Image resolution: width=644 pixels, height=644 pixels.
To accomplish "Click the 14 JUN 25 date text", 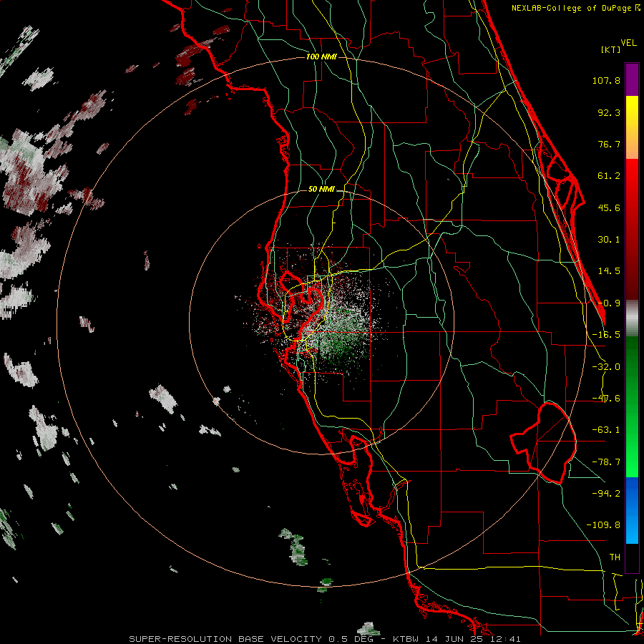I will (454, 639).
